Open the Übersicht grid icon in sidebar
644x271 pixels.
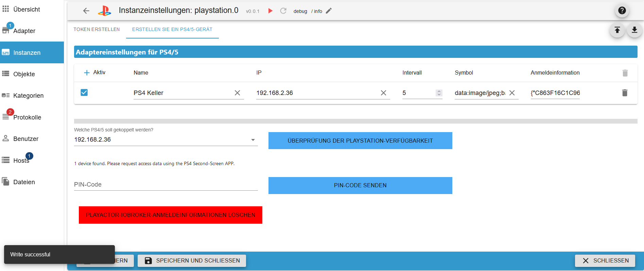pos(6,9)
